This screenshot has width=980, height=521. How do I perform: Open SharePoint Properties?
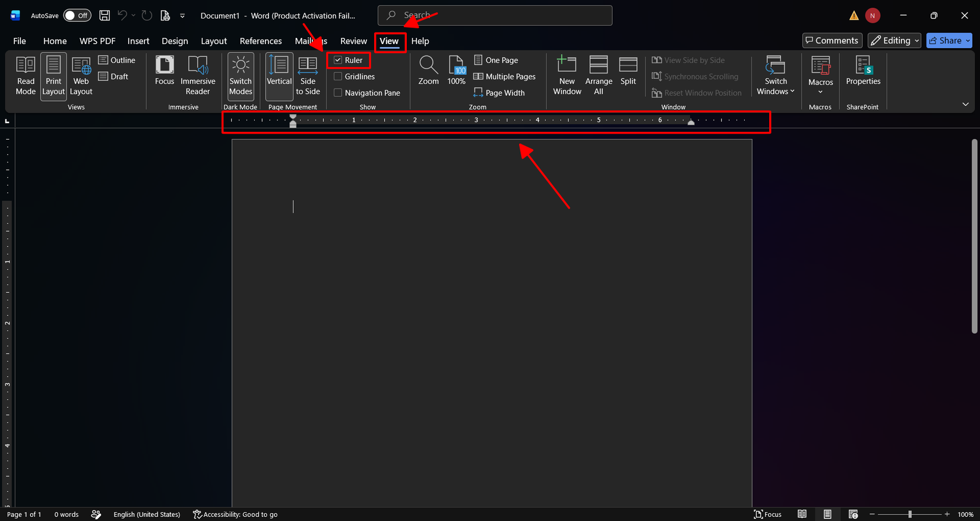pyautogui.click(x=863, y=71)
